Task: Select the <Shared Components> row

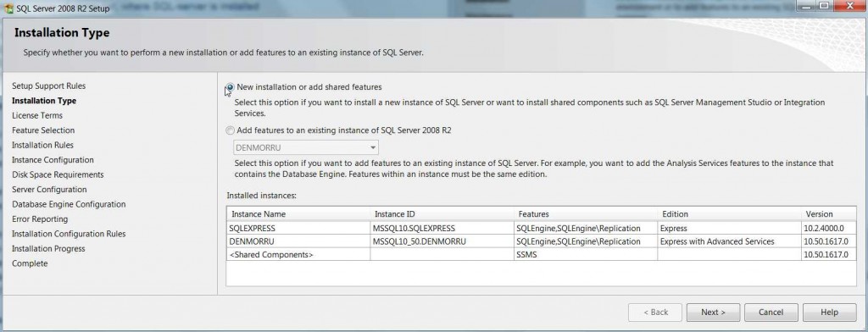Action: point(541,255)
